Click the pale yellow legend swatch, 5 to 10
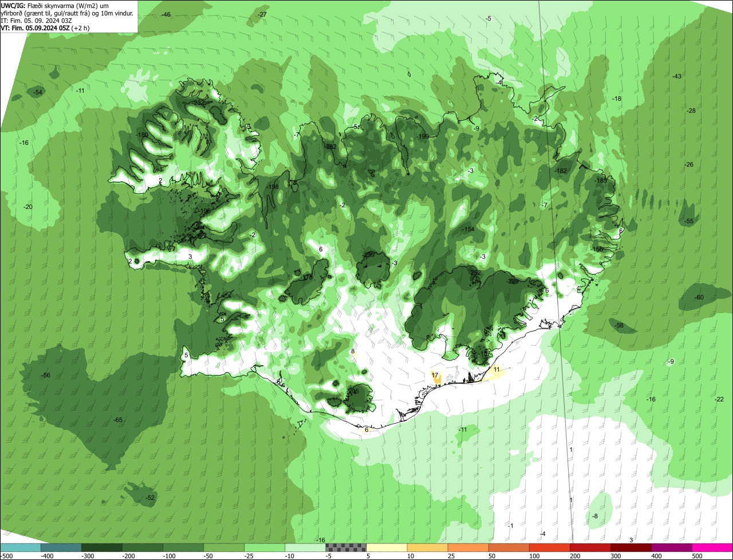733x560 pixels. 387,547
